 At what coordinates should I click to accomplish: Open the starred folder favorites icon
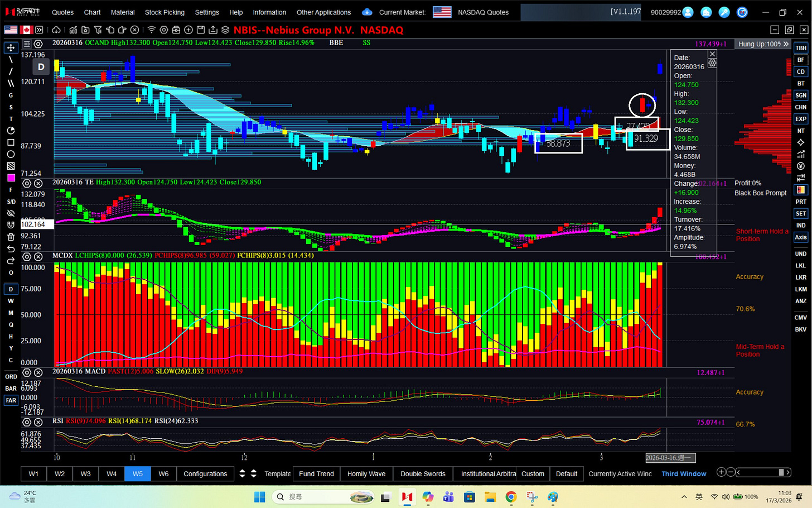click(x=85, y=30)
